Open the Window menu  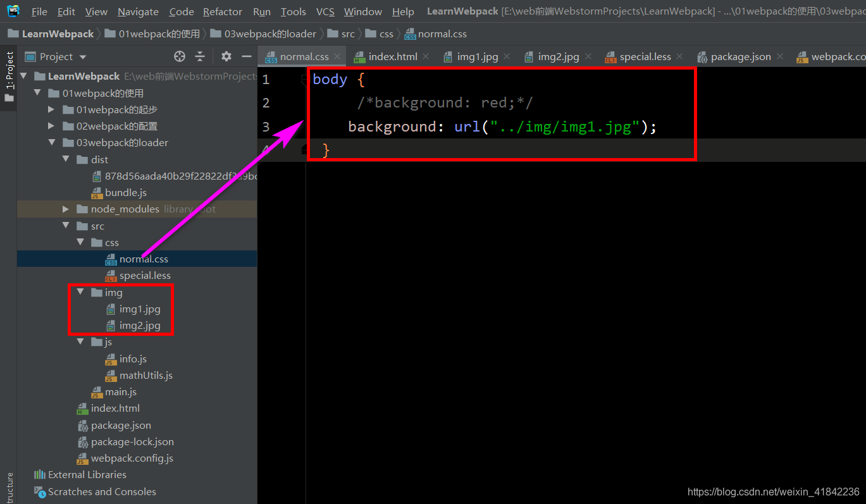tap(363, 11)
